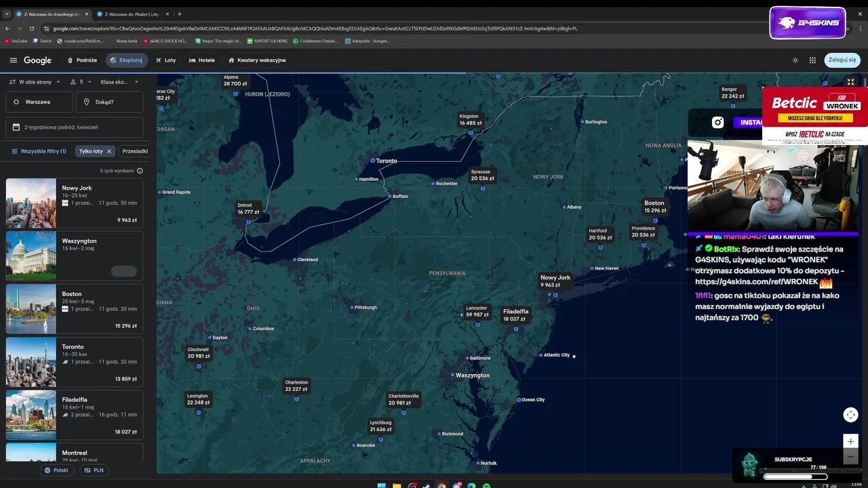Remove the Tylko loty filter chip
Screen dimensions: 868x488
(x=108, y=151)
